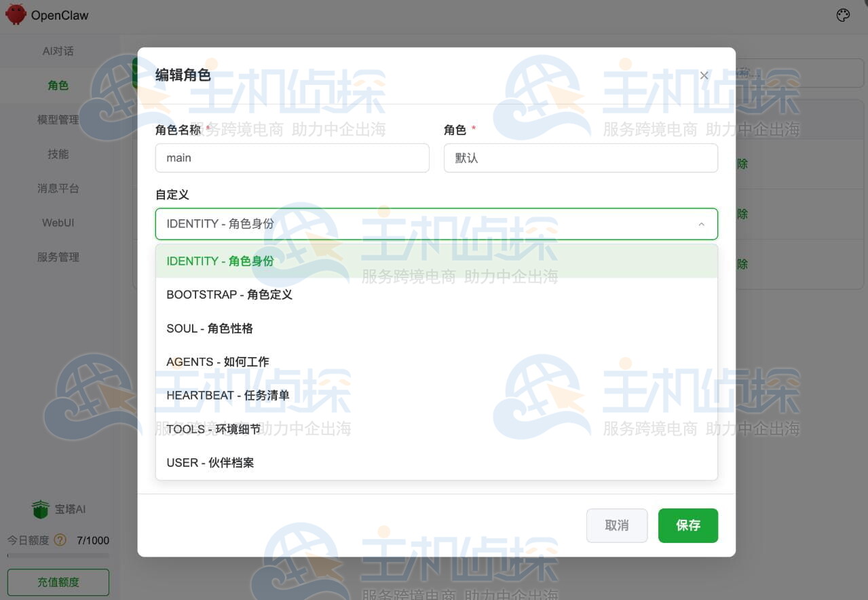
Task: Switch to the 模型管理 sidebar section
Action: tap(58, 119)
